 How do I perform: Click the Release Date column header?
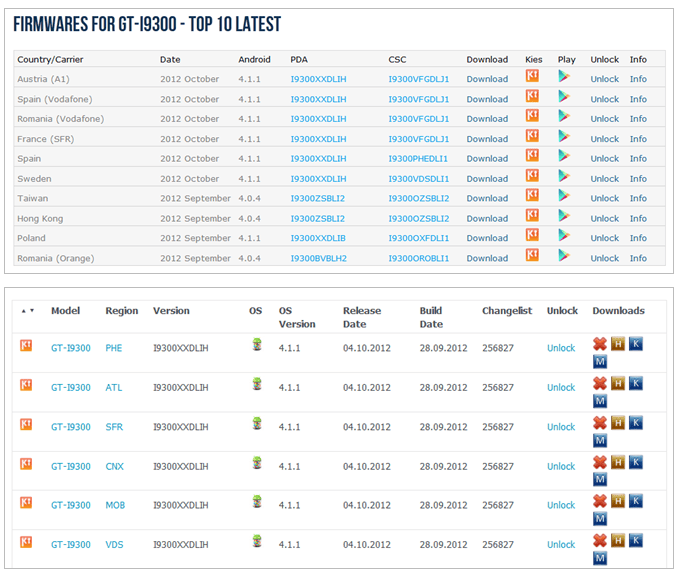click(362, 317)
